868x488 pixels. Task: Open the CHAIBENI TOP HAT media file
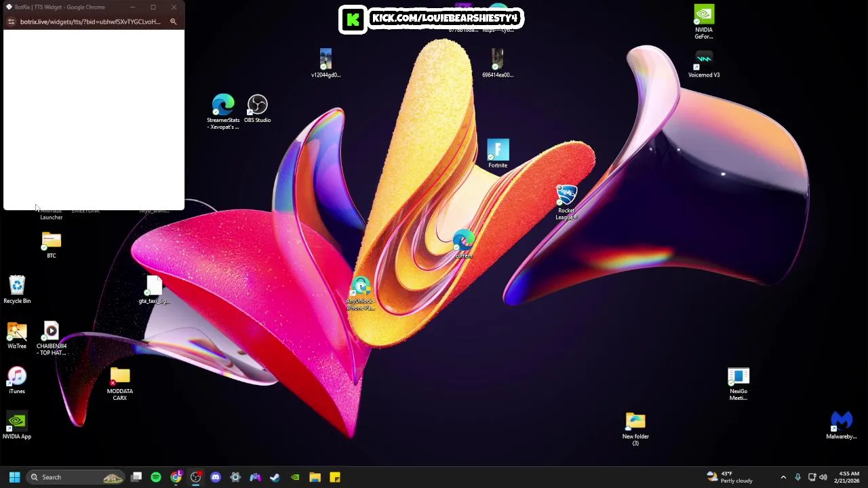click(52, 338)
